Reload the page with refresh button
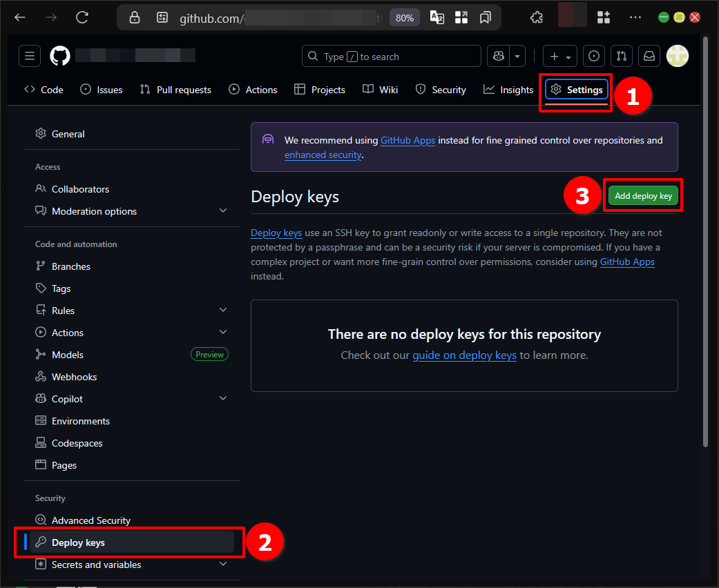This screenshot has height=588, width=719. [82, 18]
